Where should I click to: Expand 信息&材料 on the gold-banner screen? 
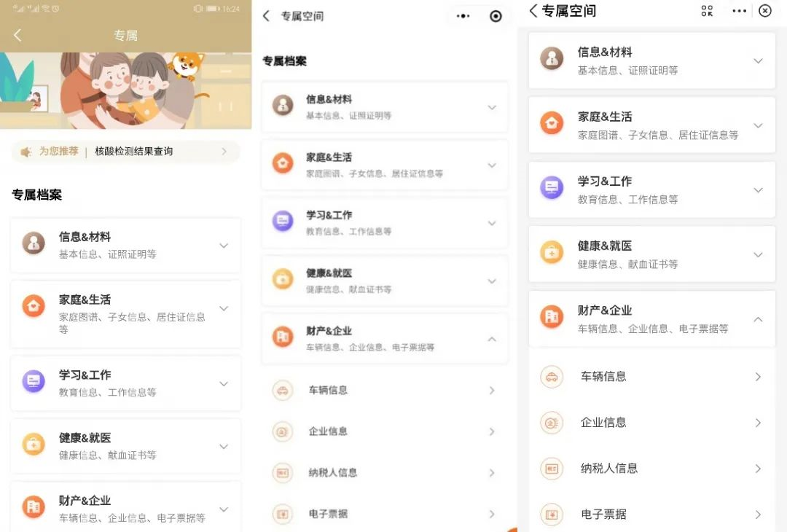pos(125,246)
